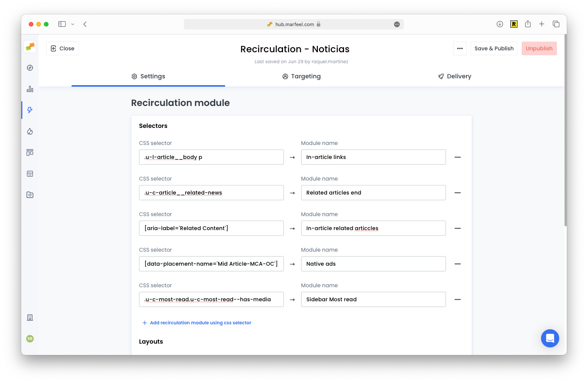Open the downloads icon in browser toolbar
This screenshot has width=588, height=383.
pyautogui.click(x=500, y=24)
